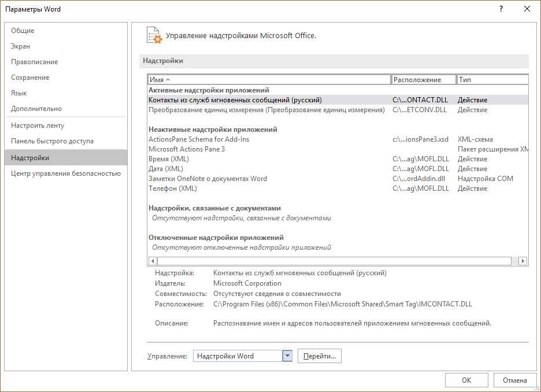Select Панель быстрого доступа option

tap(52, 141)
